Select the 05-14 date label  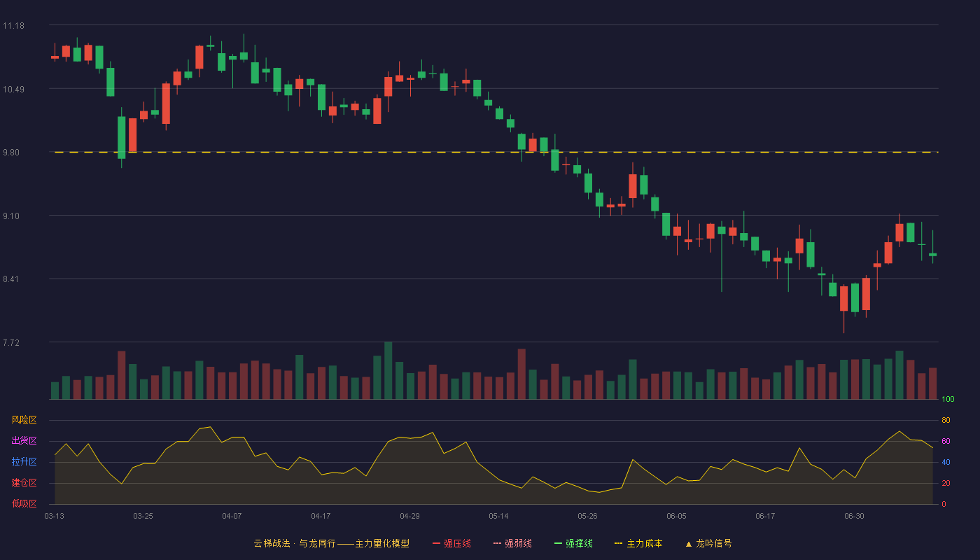pos(498,516)
